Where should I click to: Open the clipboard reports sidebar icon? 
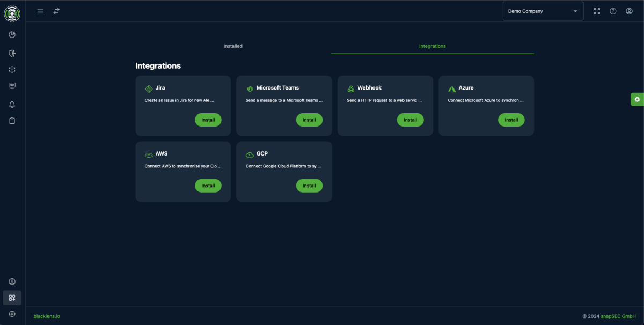pos(12,121)
